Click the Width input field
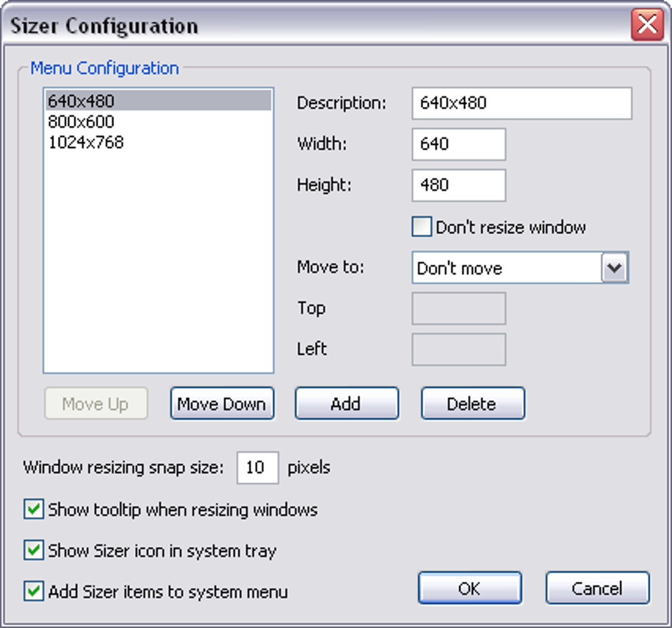The height and width of the screenshot is (628, 672). pos(459,144)
